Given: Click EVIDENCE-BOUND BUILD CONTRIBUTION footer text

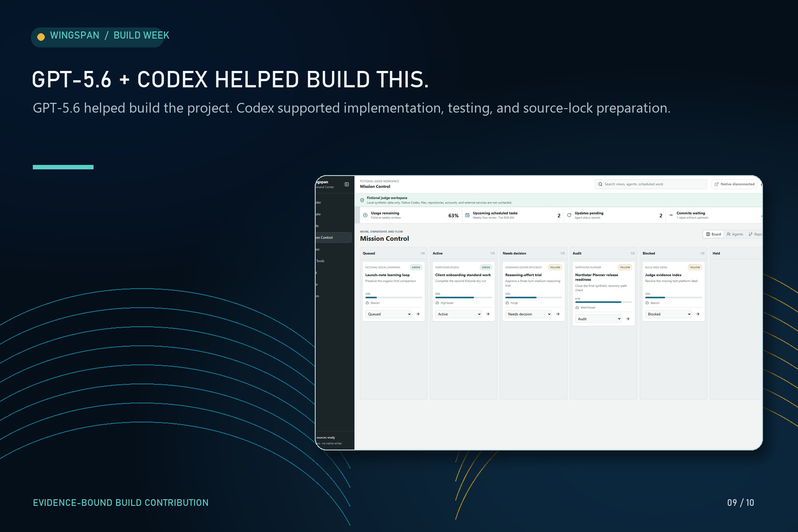Looking at the screenshot, I should tap(121, 503).
